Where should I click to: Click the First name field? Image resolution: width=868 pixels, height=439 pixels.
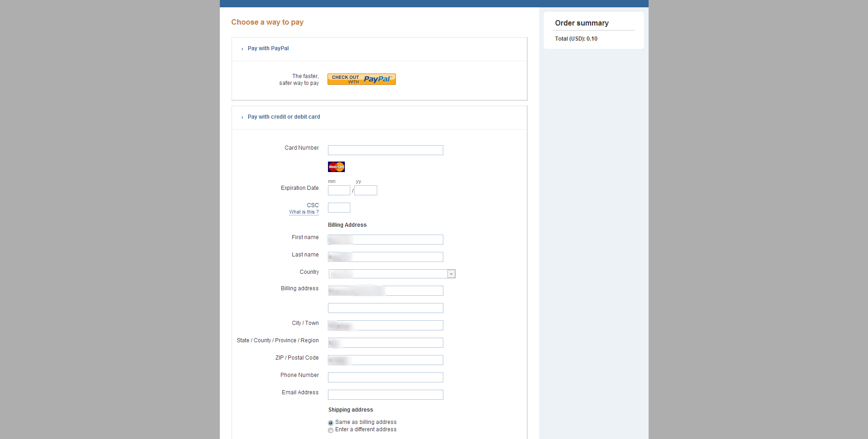click(x=385, y=240)
